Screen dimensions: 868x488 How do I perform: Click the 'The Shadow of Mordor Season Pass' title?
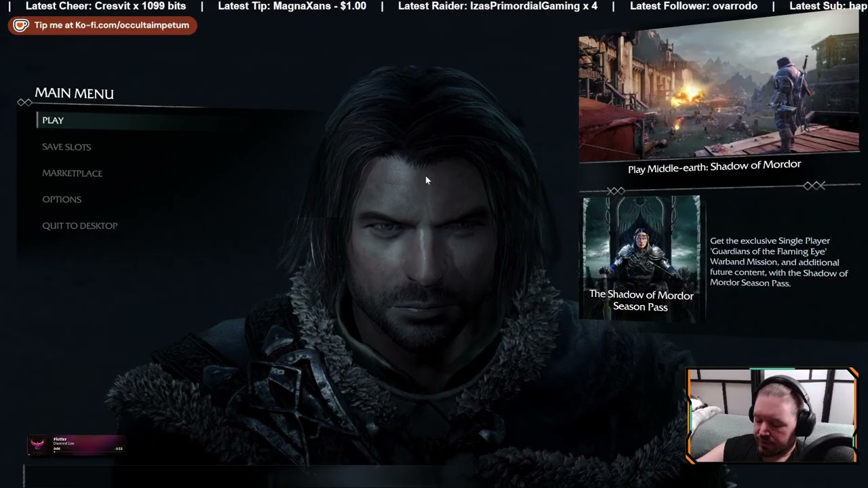(641, 301)
